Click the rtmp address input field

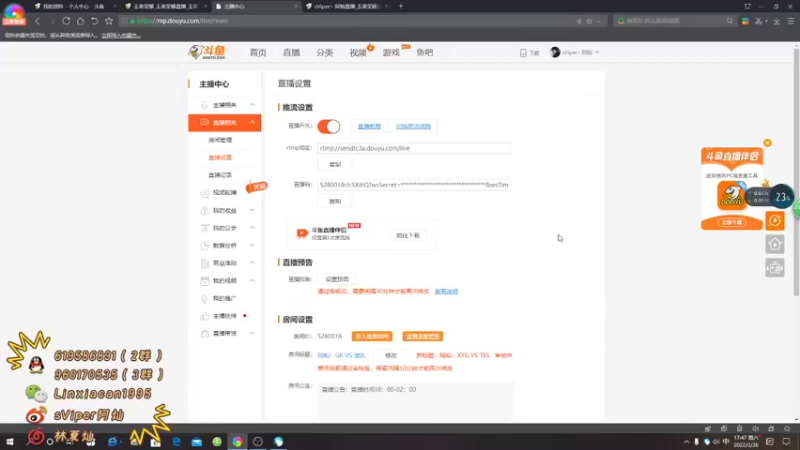414,148
